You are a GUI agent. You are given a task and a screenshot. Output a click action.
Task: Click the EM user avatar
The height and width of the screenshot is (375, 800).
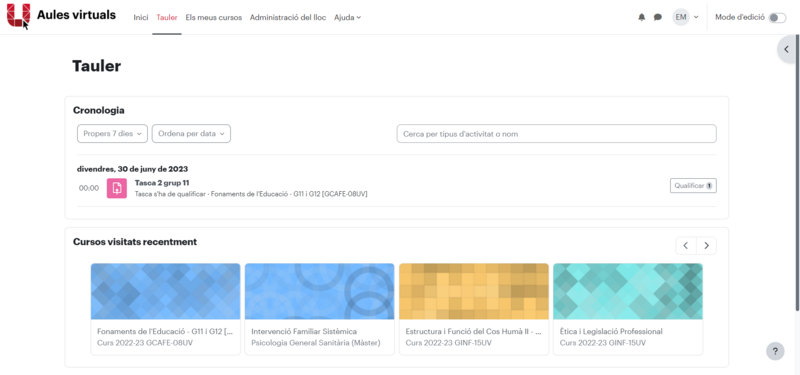[681, 17]
